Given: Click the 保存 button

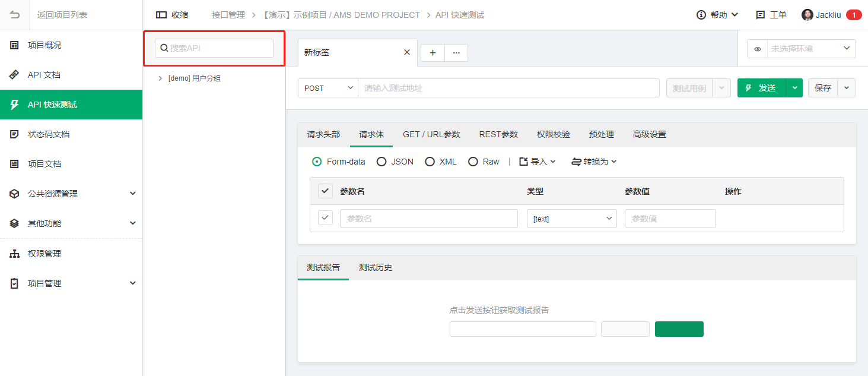Looking at the screenshot, I should (823, 88).
